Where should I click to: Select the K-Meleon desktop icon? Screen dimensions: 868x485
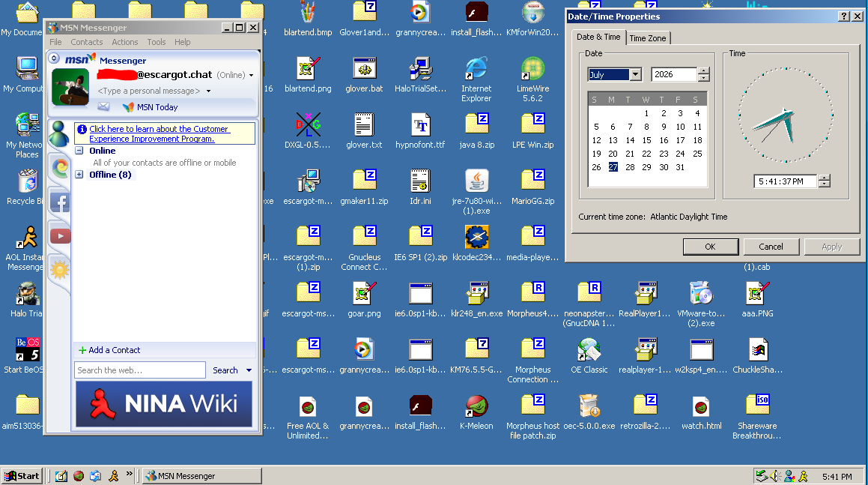tap(476, 413)
